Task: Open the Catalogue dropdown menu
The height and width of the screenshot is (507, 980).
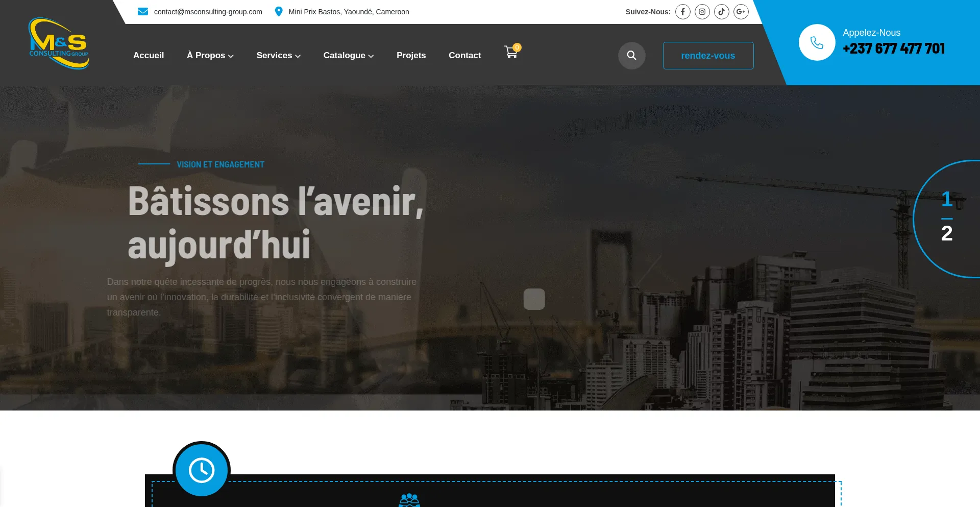Action: [x=348, y=56]
